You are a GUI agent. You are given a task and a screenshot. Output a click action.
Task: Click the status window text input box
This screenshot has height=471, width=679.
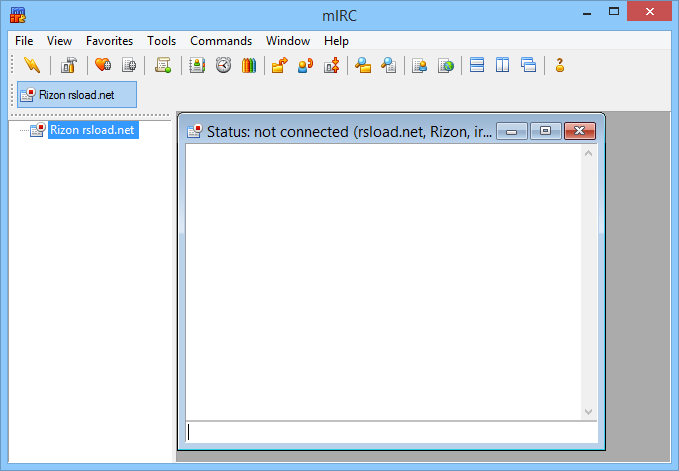click(x=390, y=432)
